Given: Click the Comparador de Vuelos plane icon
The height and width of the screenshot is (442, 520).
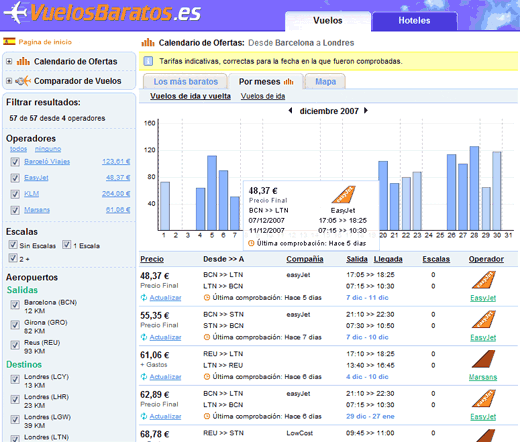Looking at the screenshot, I should coord(23,81).
